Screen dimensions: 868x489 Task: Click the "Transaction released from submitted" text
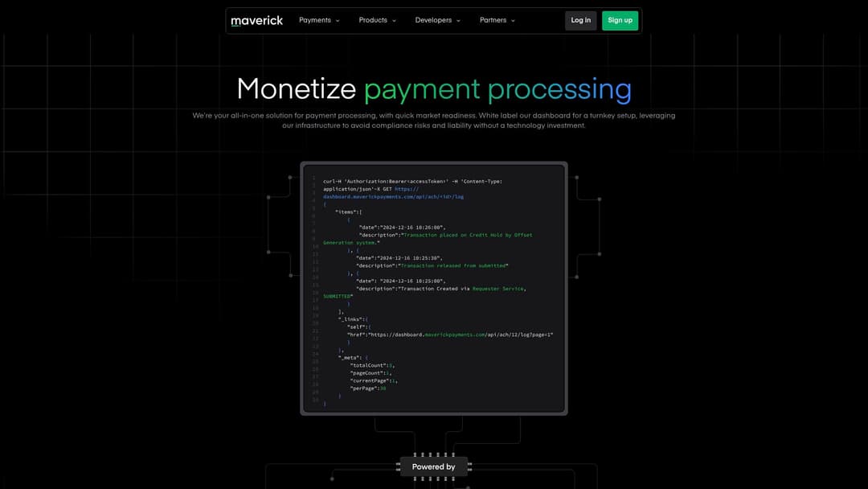(453, 266)
